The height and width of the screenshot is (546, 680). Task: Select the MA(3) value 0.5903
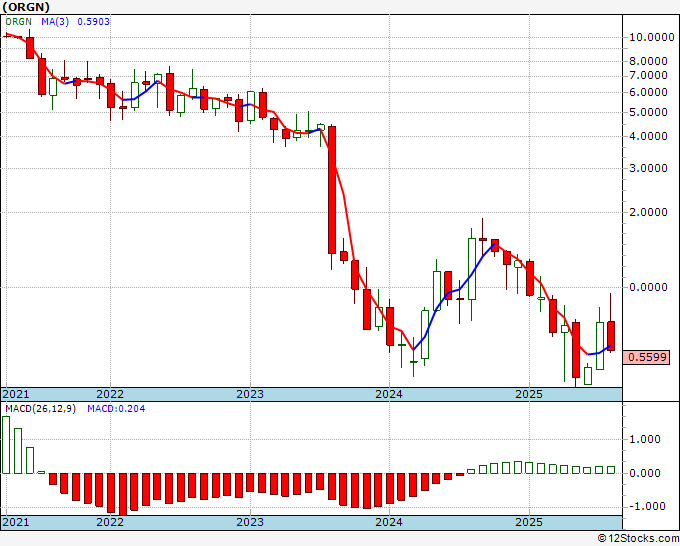[x=93, y=21]
